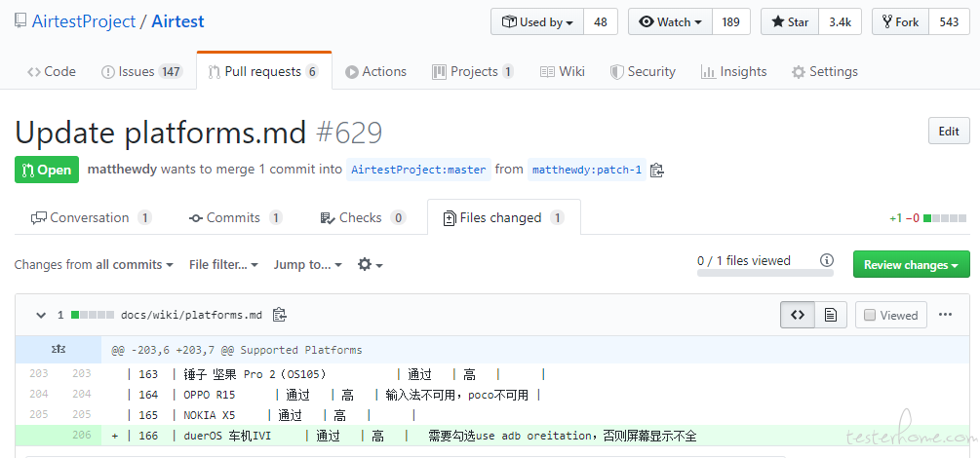Open the Actions tab
The width and height of the screenshot is (980, 458).
click(x=375, y=71)
